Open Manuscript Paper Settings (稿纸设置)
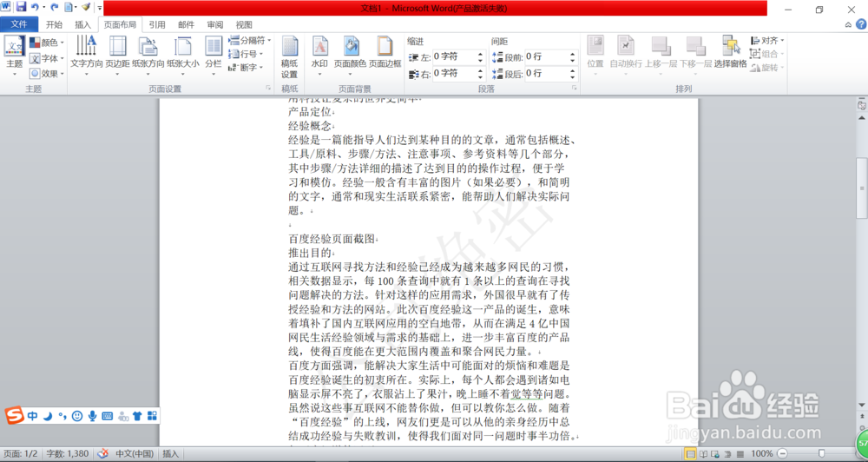 pyautogui.click(x=290, y=57)
